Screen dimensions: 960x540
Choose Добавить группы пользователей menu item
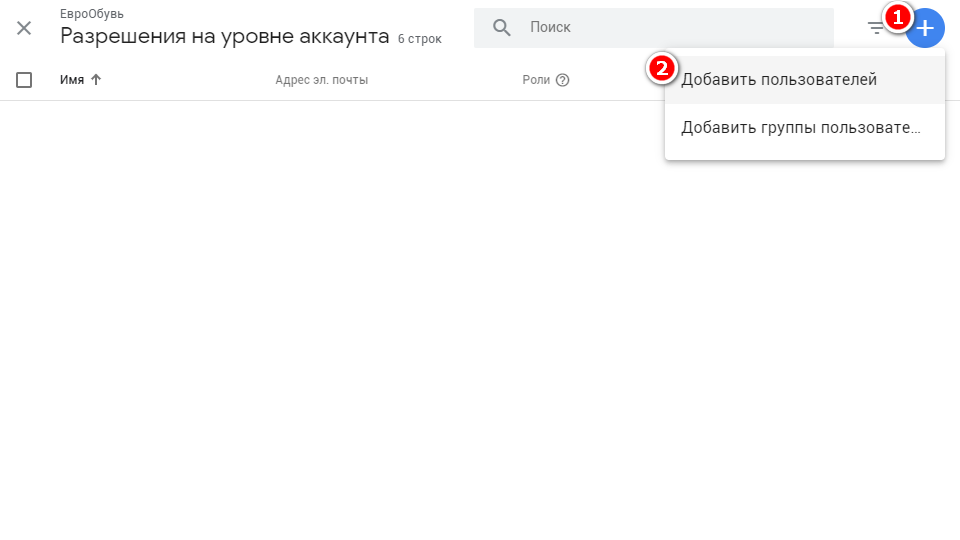tap(804, 128)
